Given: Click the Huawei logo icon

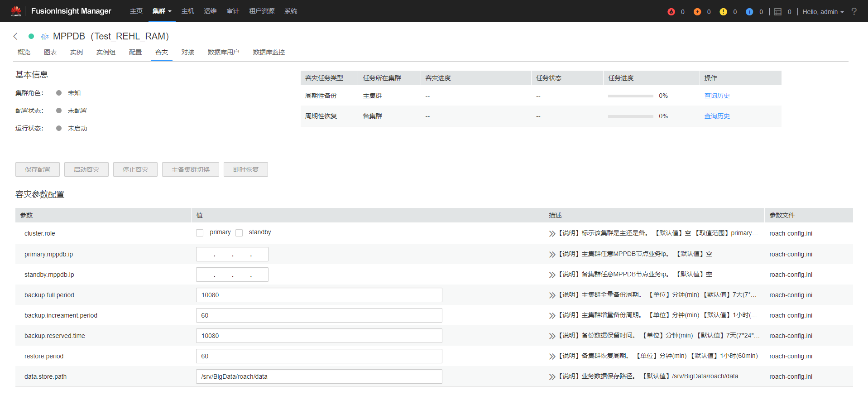Looking at the screenshot, I should (16, 11).
